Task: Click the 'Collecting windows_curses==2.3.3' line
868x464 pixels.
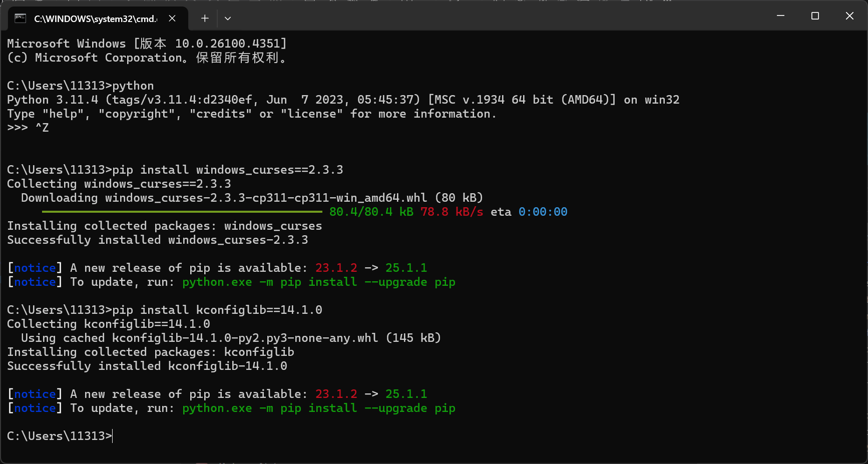Action: tap(119, 184)
